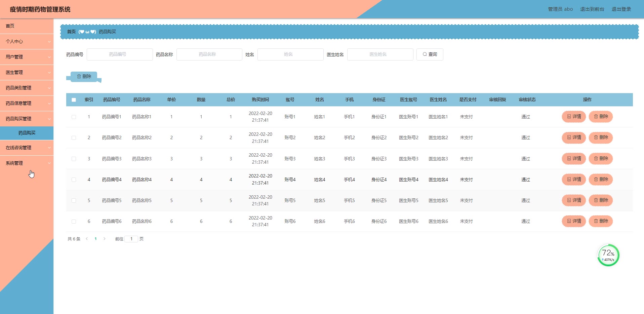This screenshot has width=644, height=314.
Task: Click the search magnifier icon in 查询 button
Action: click(x=425, y=54)
